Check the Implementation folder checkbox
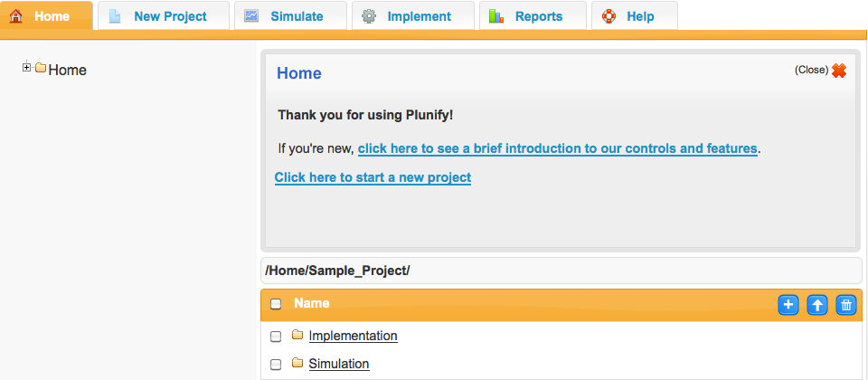The width and height of the screenshot is (868, 380). tap(276, 337)
